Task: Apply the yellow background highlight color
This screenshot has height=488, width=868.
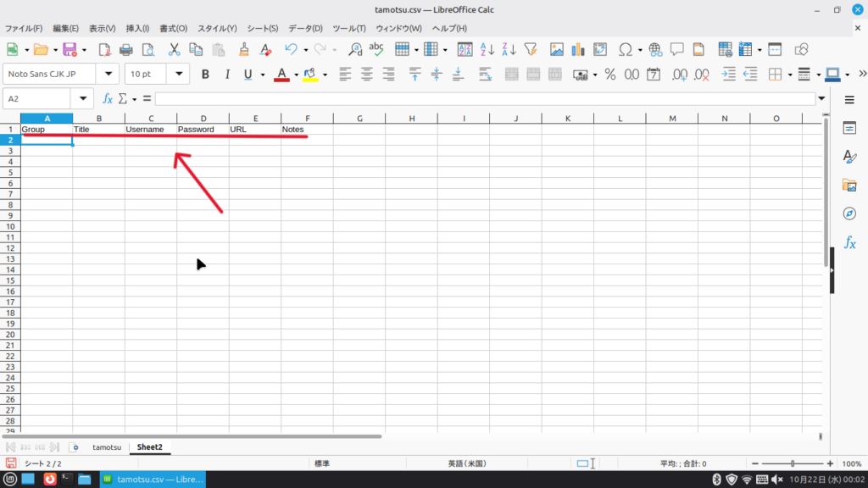Action: click(x=309, y=75)
